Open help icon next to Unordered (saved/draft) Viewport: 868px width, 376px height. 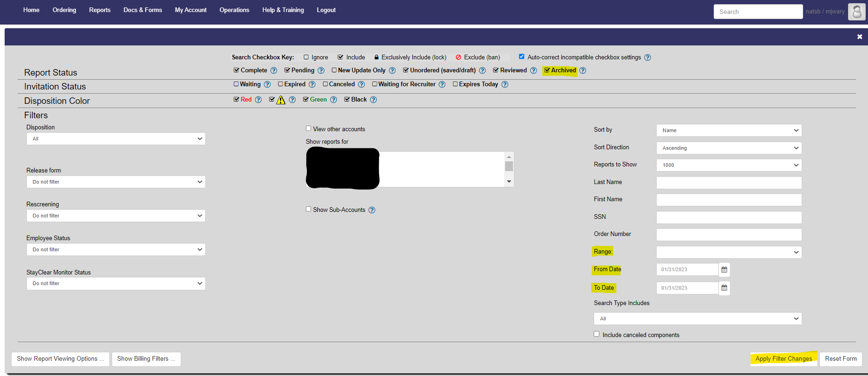pos(482,70)
